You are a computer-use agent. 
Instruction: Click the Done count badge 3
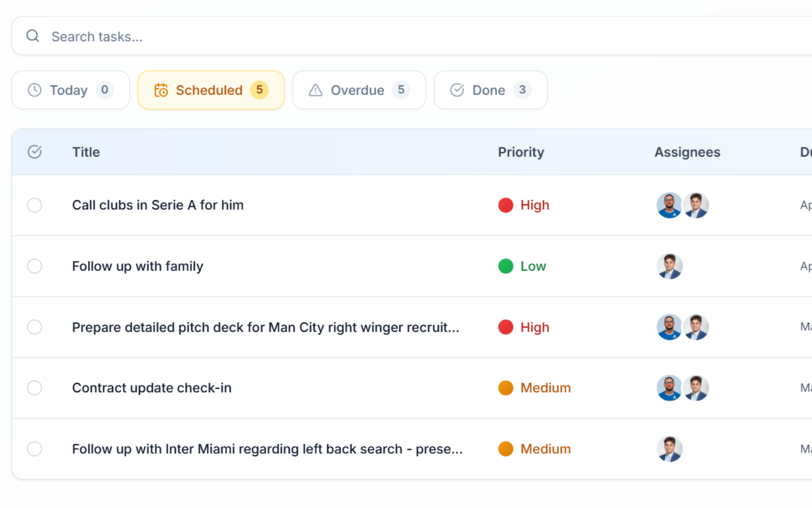pyautogui.click(x=522, y=90)
